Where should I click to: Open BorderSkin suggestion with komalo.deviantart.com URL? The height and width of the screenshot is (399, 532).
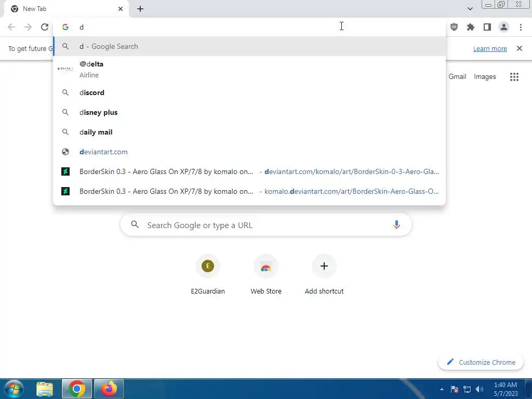tap(249, 191)
